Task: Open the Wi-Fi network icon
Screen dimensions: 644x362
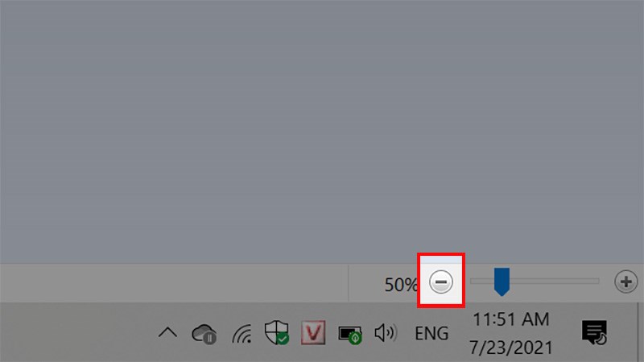Action: [242, 333]
